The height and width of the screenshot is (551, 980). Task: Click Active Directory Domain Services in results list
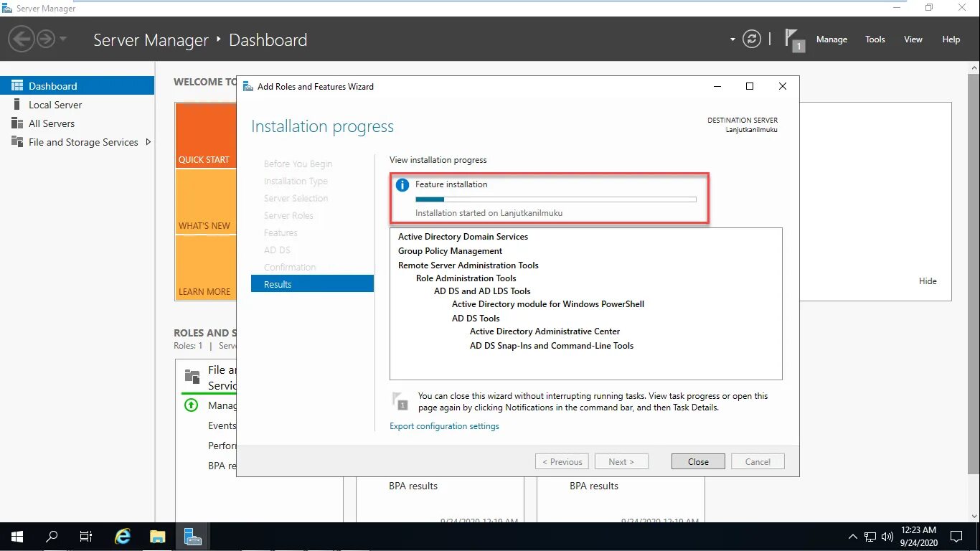[463, 237]
